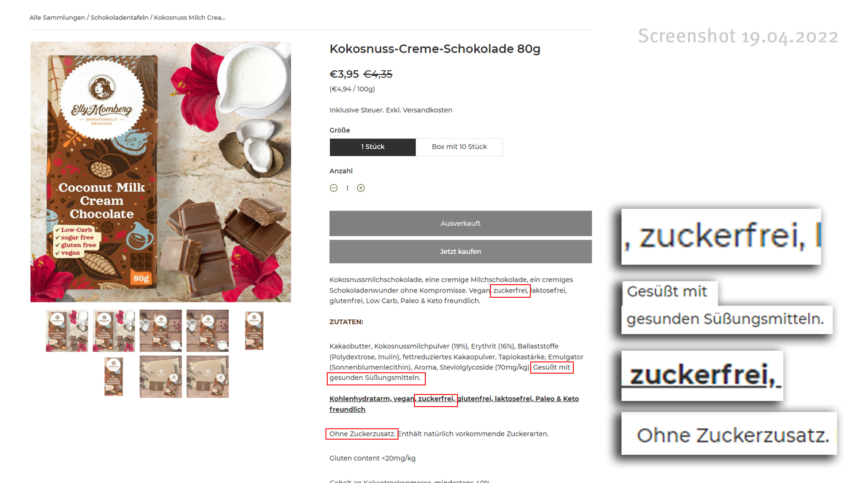868x483 pixels.
Task: Click the underlined Kohlenhydratarm, vegan text link
Action: tap(372, 399)
